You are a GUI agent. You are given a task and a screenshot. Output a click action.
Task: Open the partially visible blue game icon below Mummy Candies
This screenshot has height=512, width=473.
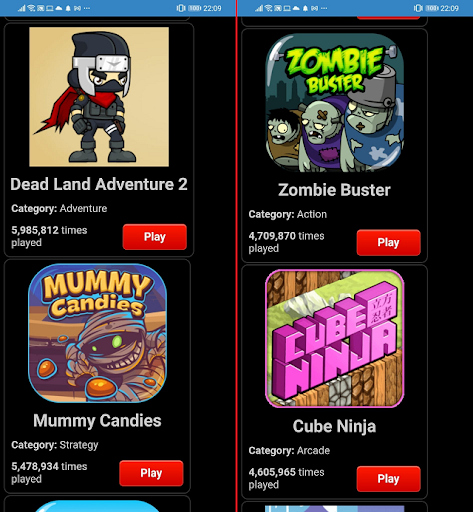click(97, 506)
